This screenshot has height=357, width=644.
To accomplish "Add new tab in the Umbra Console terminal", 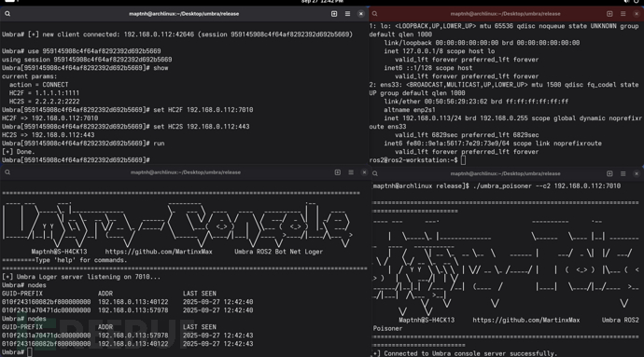I will (337, 172).
